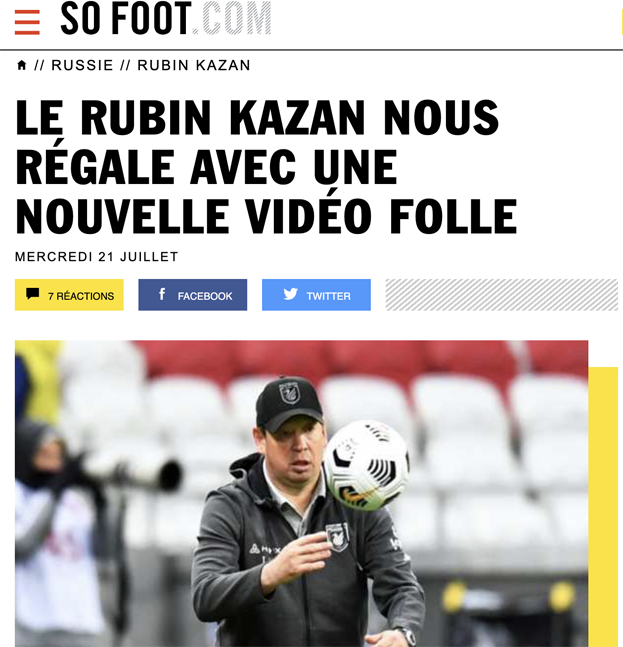Share article via TWITTER label
This screenshot has height=647, width=623.
[328, 296]
